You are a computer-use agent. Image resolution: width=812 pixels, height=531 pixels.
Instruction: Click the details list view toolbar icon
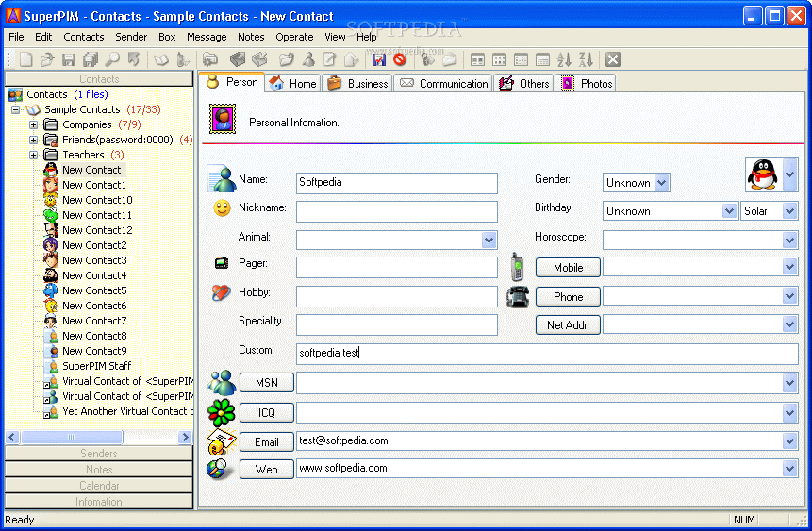coord(542,59)
